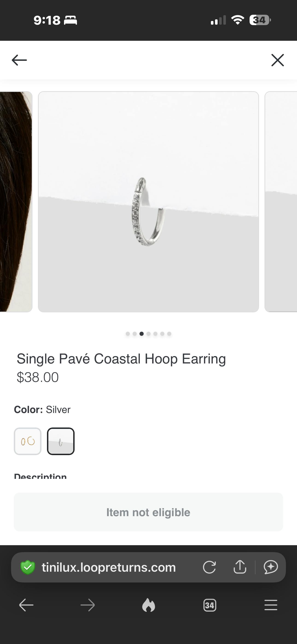Select the gold color swatch
The width and height of the screenshot is (297, 644).
click(27, 441)
